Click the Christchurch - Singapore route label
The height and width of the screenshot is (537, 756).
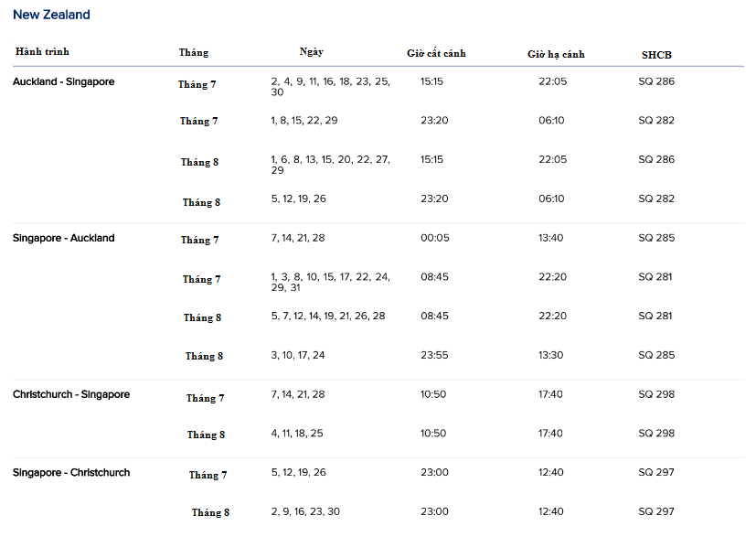point(71,394)
